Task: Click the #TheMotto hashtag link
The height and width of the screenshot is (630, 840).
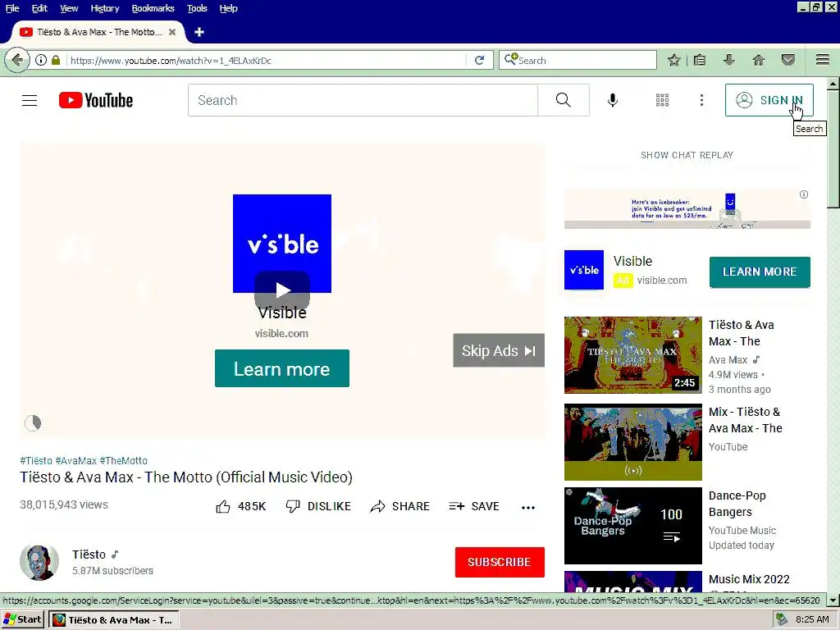Action: click(x=123, y=460)
